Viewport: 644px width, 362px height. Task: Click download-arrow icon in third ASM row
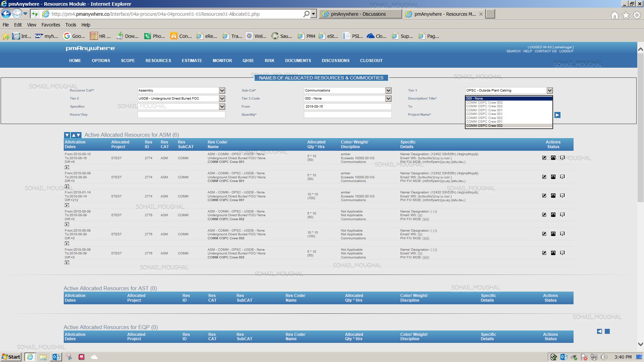click(562, 196)
